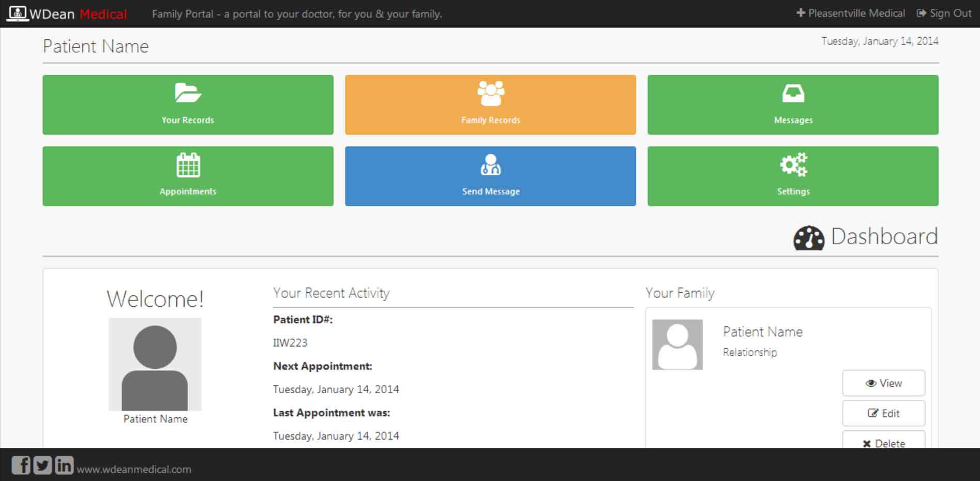The height and width of the screenshot is (481, 980).
Task: Open the Settings gears tile
Action: 793,176
